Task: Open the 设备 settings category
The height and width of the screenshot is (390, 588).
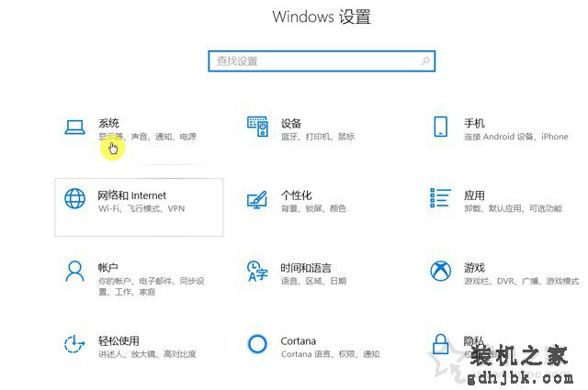Action: 291,123
